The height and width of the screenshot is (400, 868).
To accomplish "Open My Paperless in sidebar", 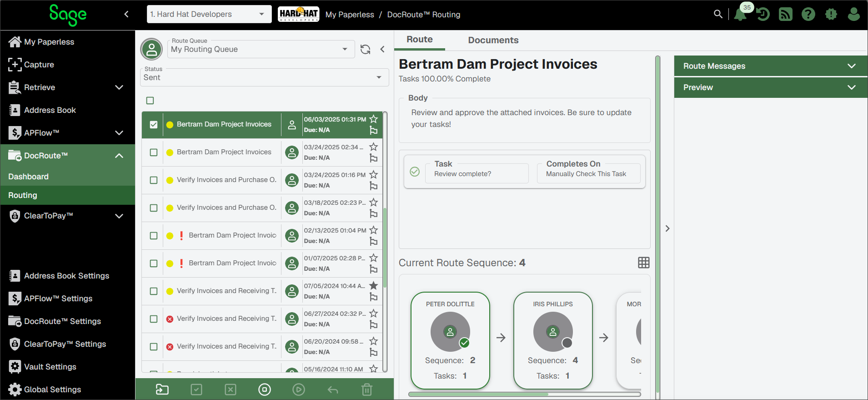I will pyautogui.click(x=67, y=42).
